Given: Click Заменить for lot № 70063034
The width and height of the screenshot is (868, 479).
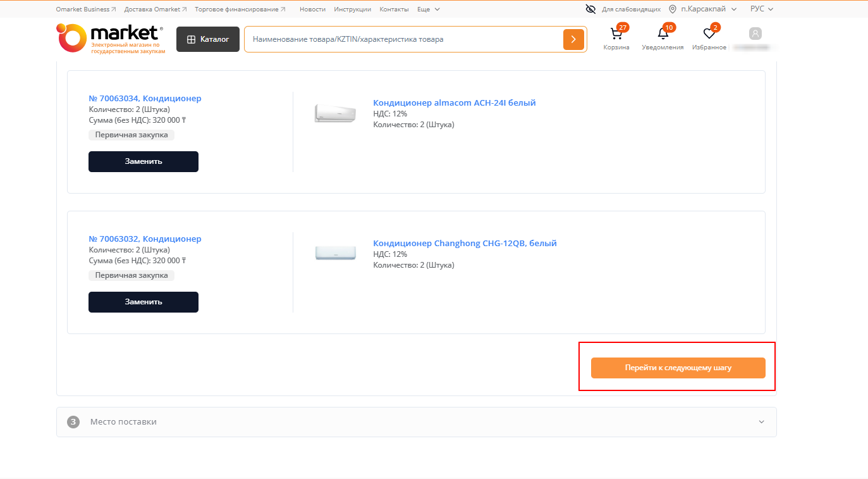Looking at the screenshot, I should click(x=144, y=161).
